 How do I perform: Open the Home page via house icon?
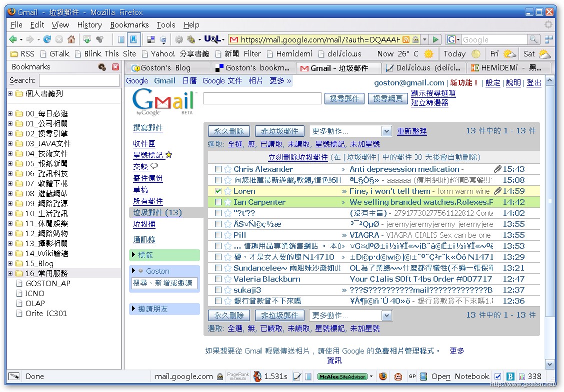71,39
